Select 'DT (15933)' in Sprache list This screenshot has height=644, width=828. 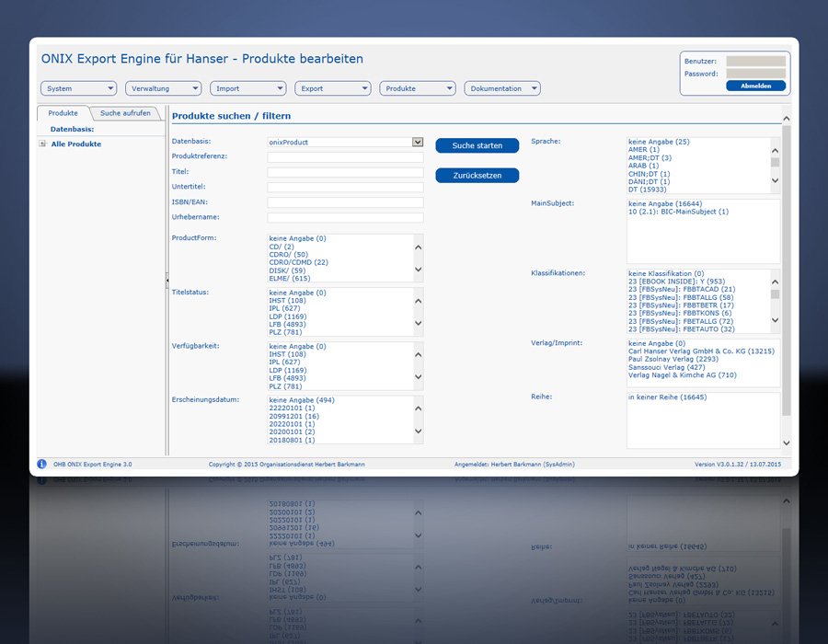(647, 190)
